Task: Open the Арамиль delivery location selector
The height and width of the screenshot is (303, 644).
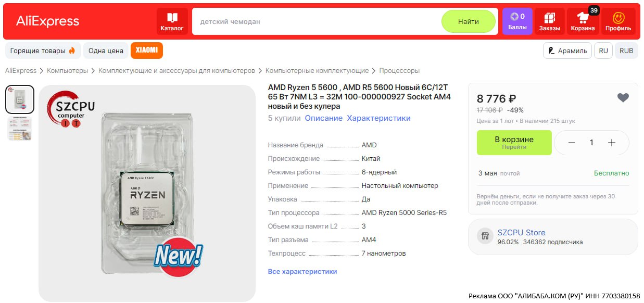Action: 567,51
